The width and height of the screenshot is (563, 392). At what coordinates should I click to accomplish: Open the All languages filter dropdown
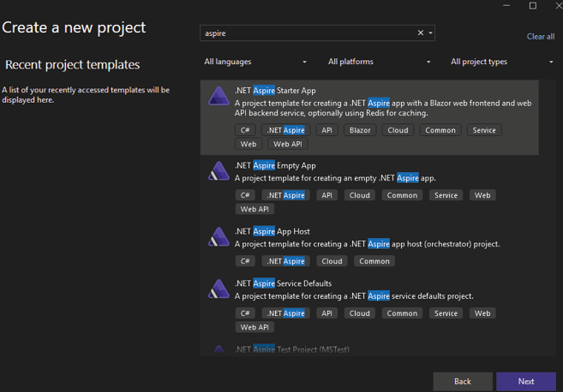point(255,62)
